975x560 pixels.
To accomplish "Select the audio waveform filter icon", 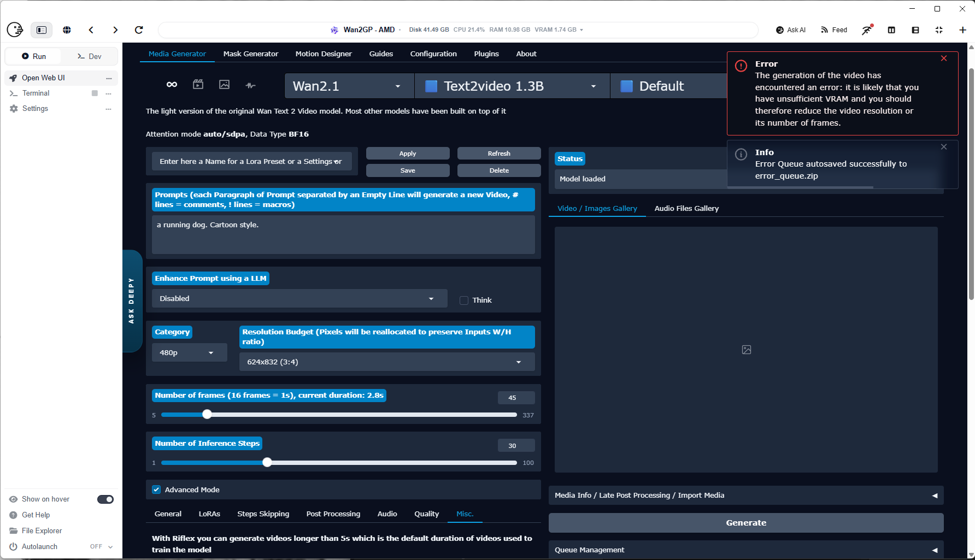I will pos(251,85).
